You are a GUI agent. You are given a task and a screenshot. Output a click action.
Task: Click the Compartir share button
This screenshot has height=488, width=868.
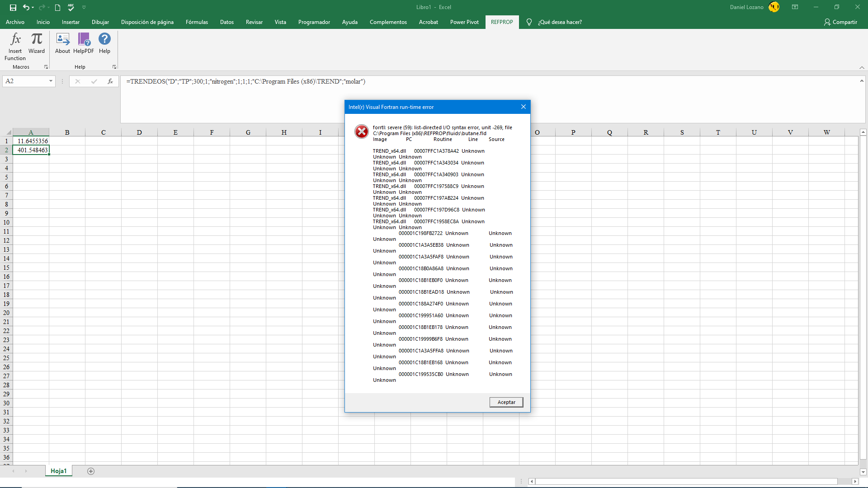click(x=840, y=22)
